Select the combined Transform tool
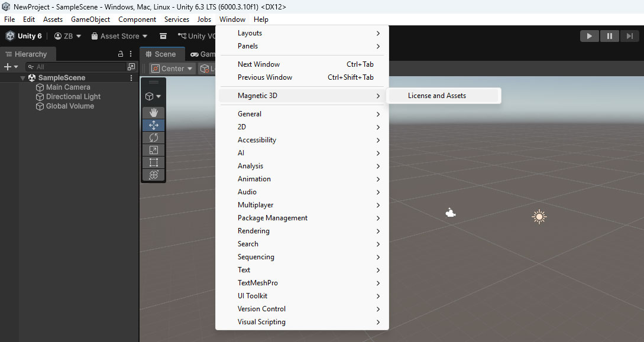 coord(153,175)
